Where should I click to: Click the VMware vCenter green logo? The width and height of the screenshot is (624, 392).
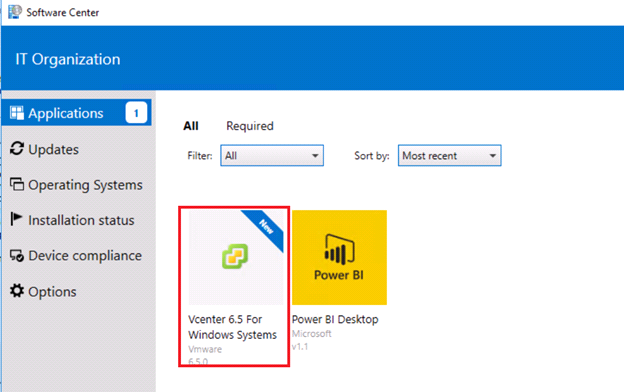(x=235, y=256)
